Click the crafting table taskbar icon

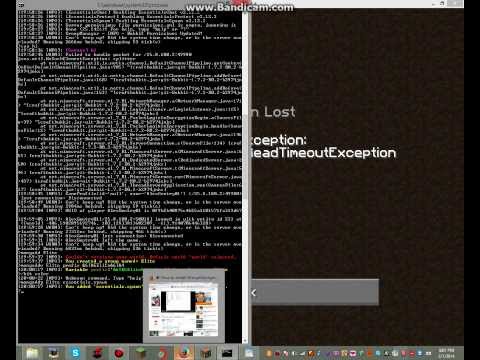coord(205,353)
